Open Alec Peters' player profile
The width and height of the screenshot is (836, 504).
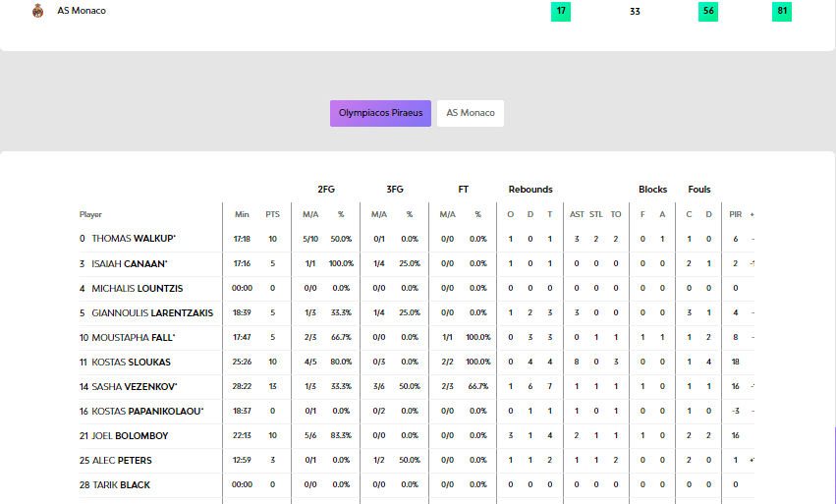coord(122,460)
